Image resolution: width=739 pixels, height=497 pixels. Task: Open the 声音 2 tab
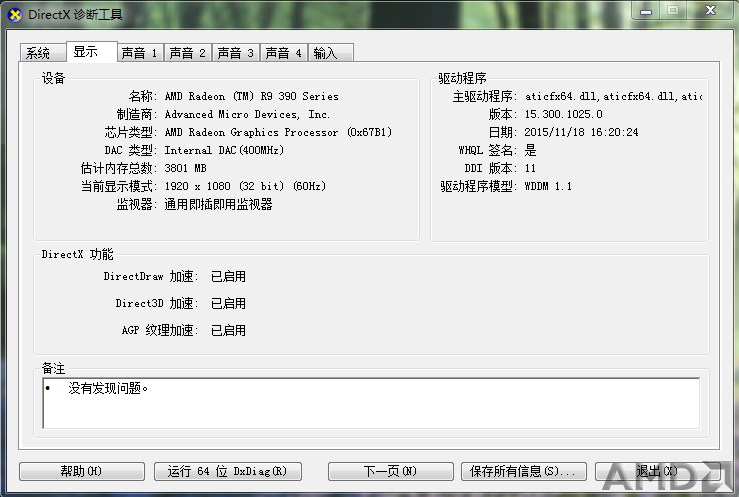[x=188, y=53]
